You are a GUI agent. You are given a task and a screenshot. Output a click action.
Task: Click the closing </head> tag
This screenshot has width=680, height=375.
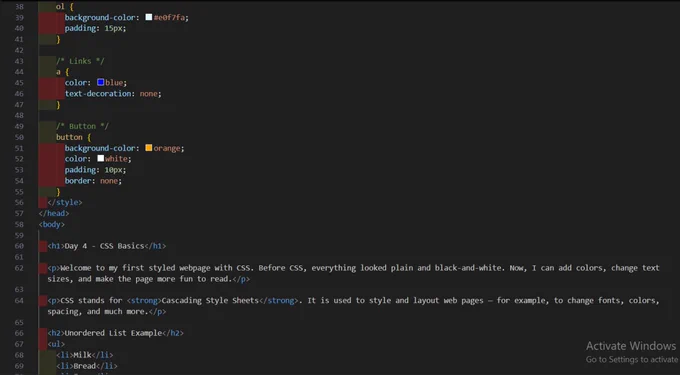pos(54,213)
